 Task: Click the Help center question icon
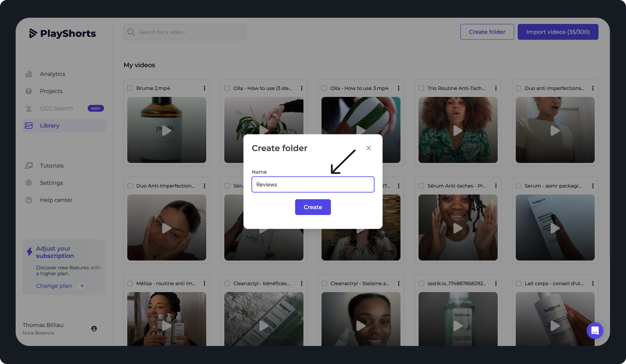point(29,200)
